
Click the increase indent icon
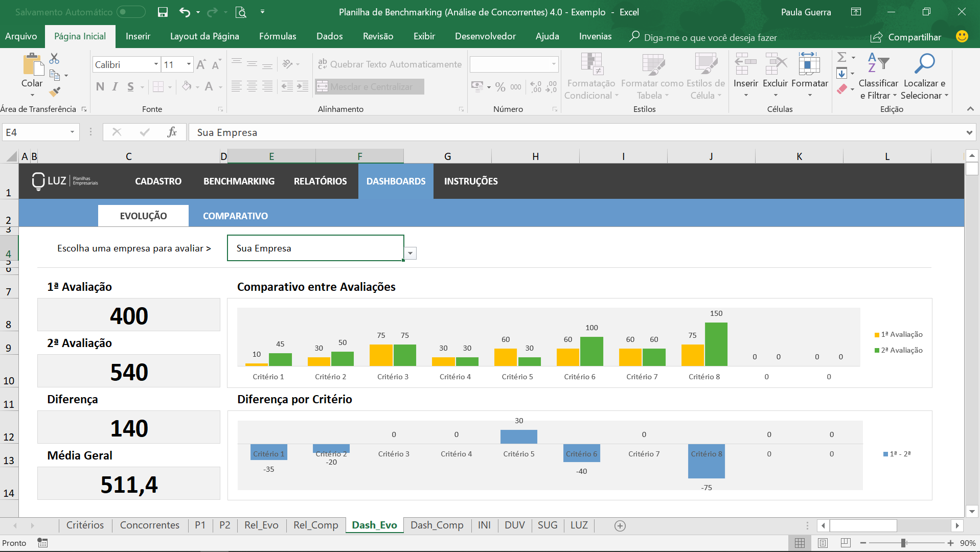pyautogui.click(x=303, y=86)
